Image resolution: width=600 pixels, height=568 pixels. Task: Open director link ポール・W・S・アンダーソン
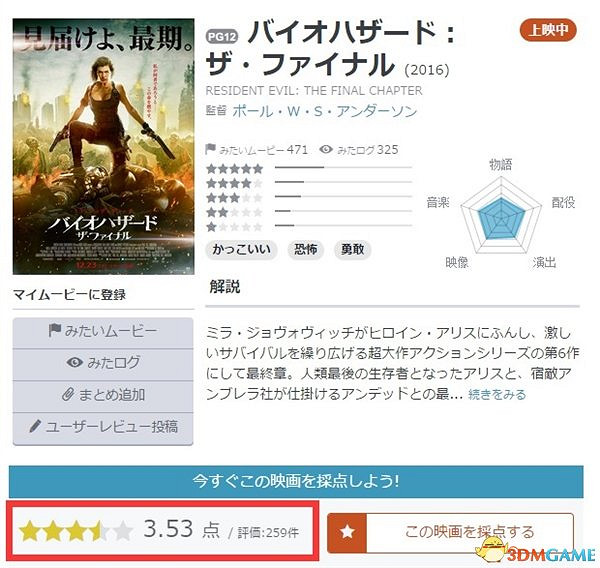tap(324, 111)
